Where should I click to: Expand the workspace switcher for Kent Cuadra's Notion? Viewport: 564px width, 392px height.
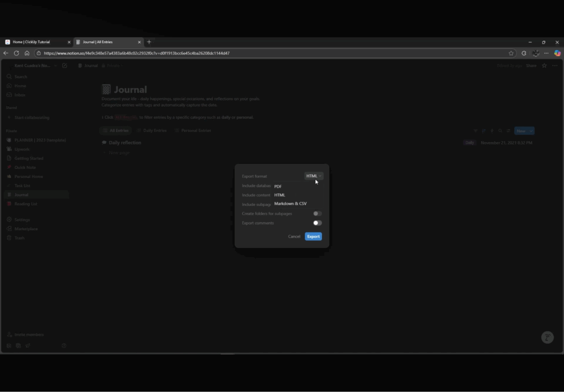(56, 65)
